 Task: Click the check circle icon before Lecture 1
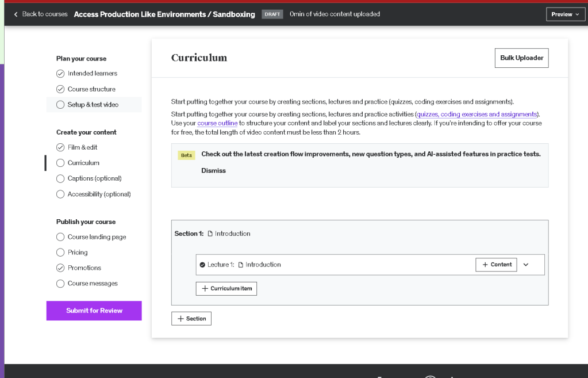[202, 265]
